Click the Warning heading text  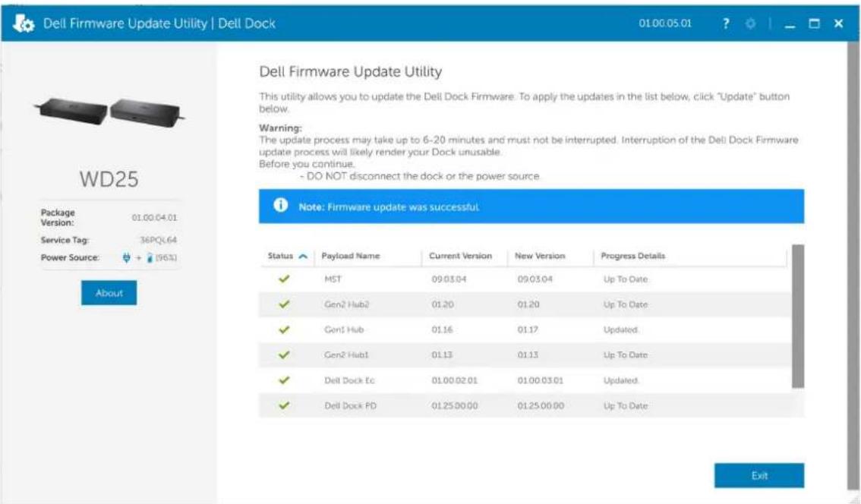280,128
